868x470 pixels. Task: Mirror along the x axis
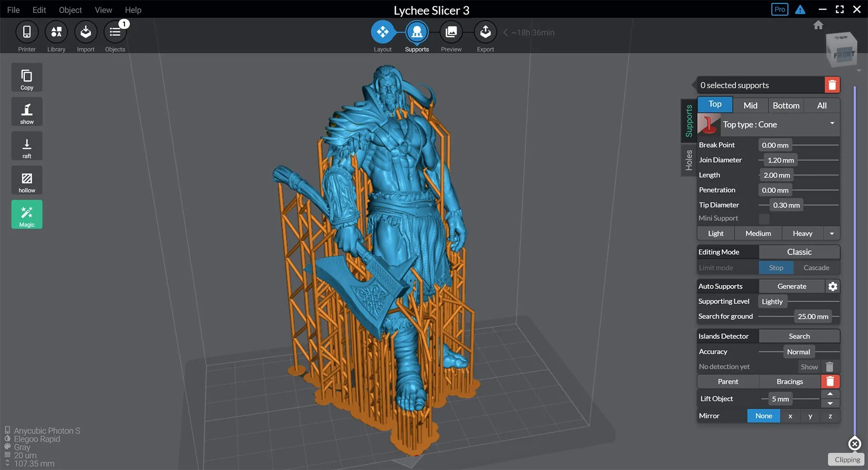tap(790, 416)
